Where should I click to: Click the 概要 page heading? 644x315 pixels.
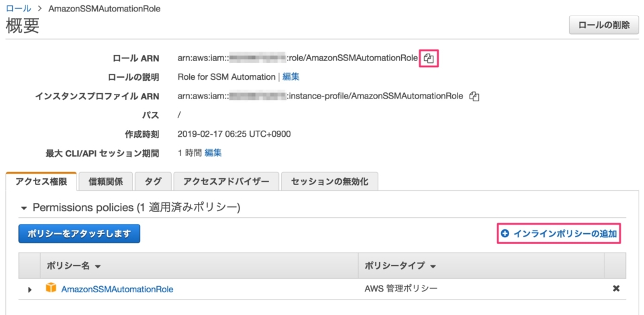(x=23, y=25)
